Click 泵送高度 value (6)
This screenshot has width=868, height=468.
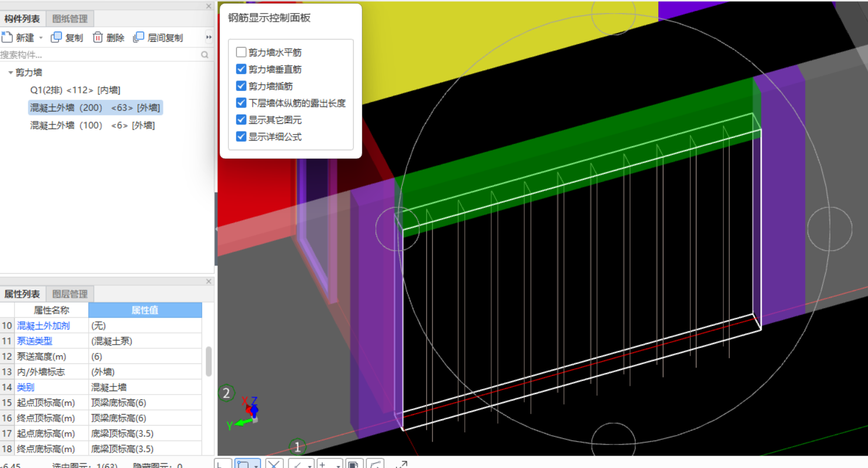[x=145, y=356]
